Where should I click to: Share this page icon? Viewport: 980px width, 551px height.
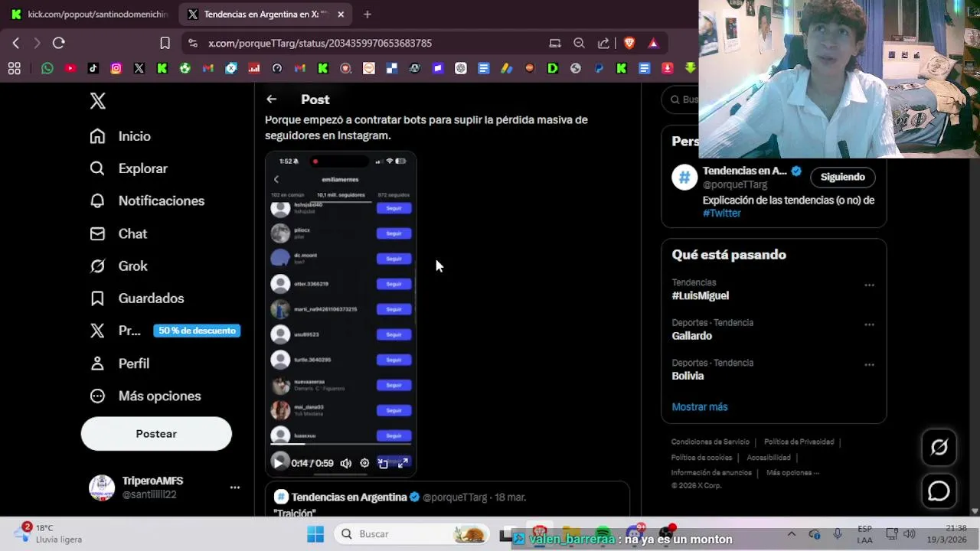(604, 44)
